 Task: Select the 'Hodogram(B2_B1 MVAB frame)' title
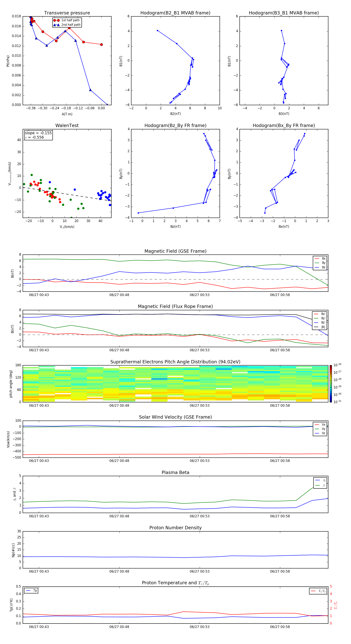(x=175, y=13)
